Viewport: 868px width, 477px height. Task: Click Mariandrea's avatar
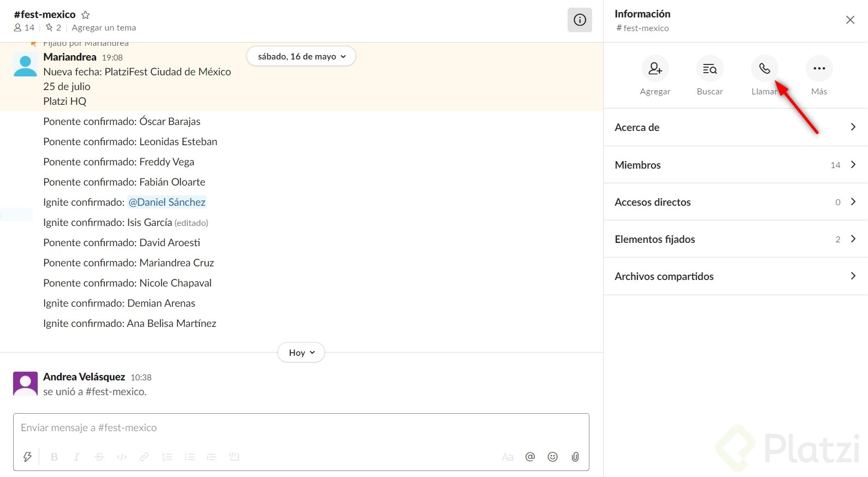pyautogui.click(x=25, y=64)
